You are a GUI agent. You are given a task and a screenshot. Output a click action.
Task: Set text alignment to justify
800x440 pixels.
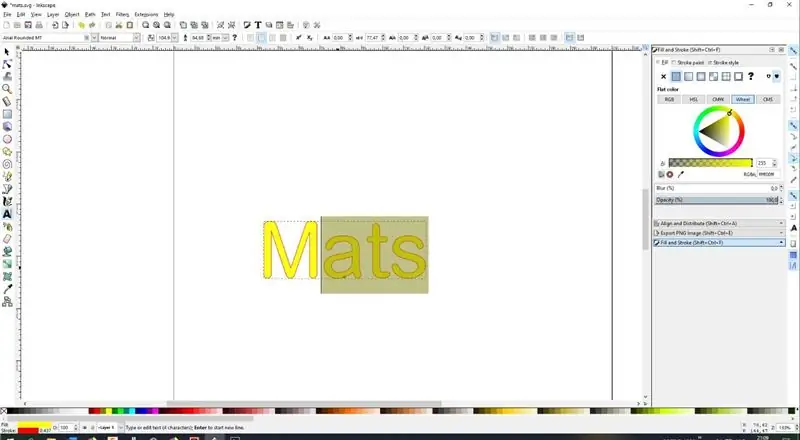tap(283, 38)
